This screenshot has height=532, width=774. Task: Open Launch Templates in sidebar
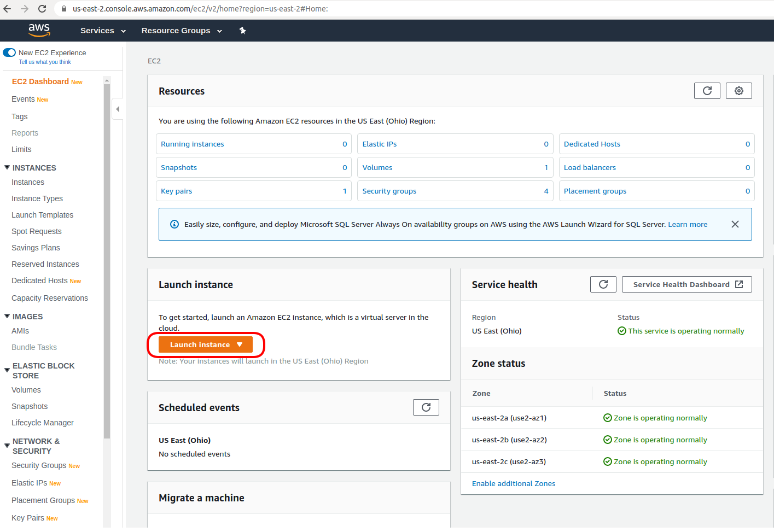pos(42,215)
